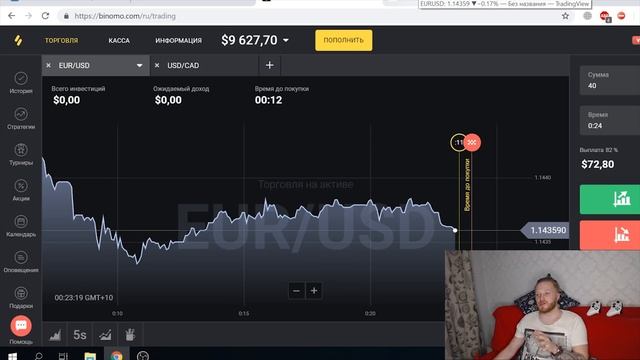
Task: Open the Касса menu
Action: point(119,40)
